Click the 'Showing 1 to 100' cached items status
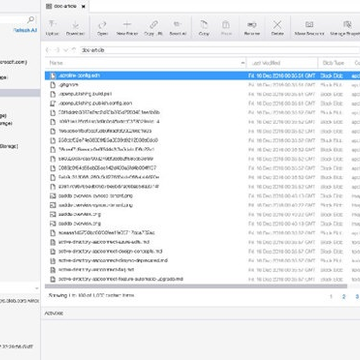The height and width of the screenshot is (360, 360). [x=91, y=295]
